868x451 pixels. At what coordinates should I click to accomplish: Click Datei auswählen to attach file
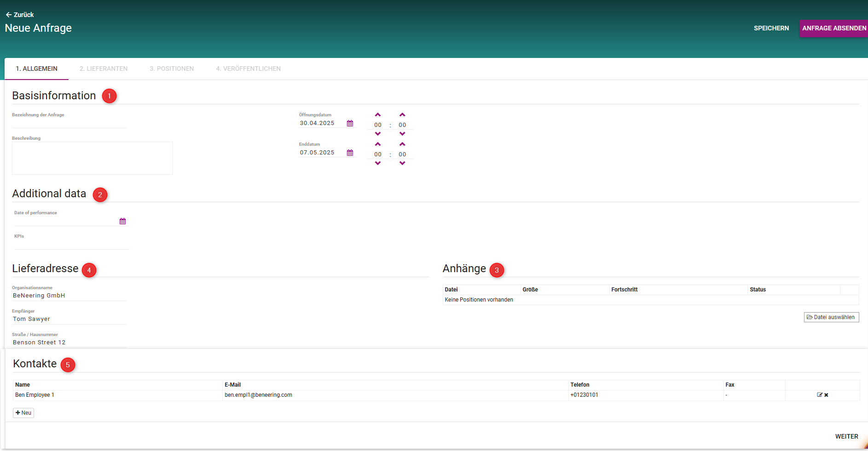pos(831,317)
